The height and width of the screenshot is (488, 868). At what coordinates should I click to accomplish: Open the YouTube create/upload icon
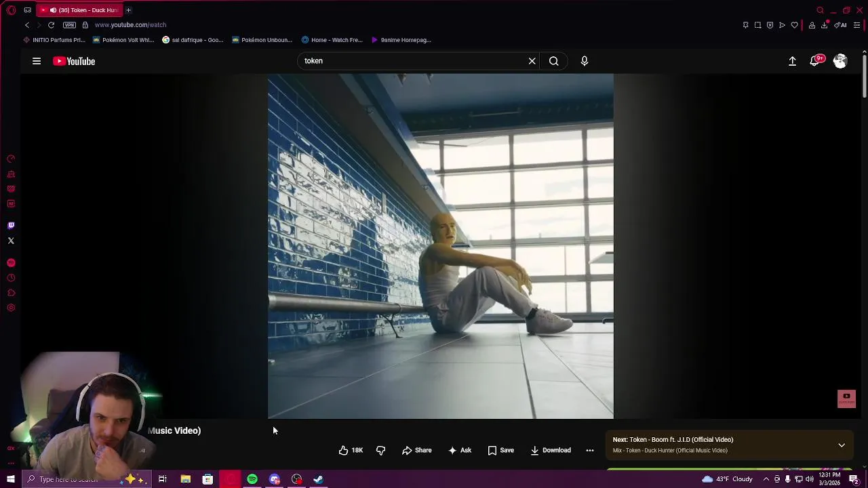coord(792,61)
